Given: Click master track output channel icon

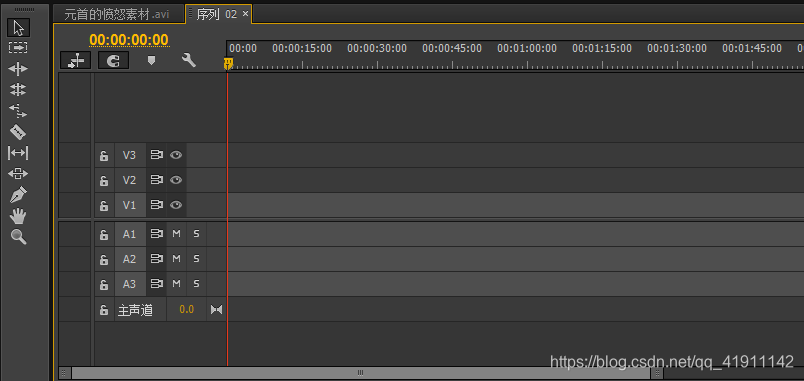Looking at the screenshot, I should [216, 310].
